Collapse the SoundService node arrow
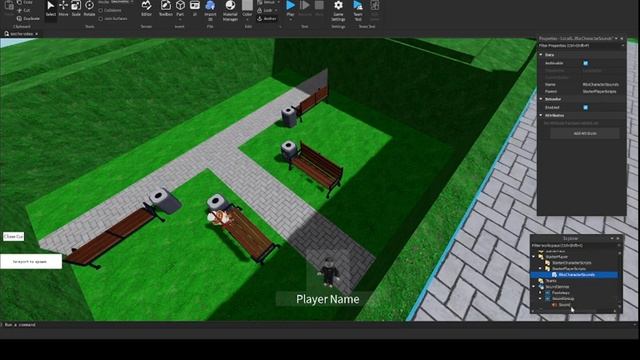 [533, 287]
